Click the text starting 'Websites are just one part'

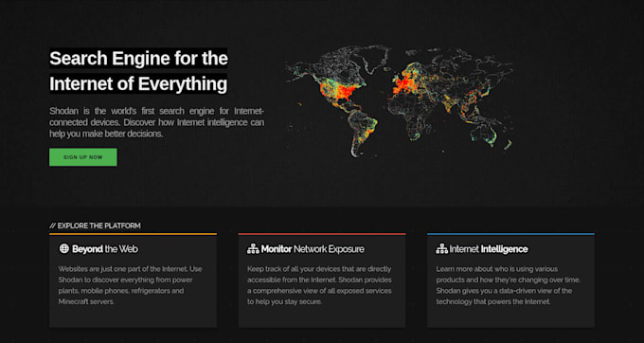click(x=130, y=285)
